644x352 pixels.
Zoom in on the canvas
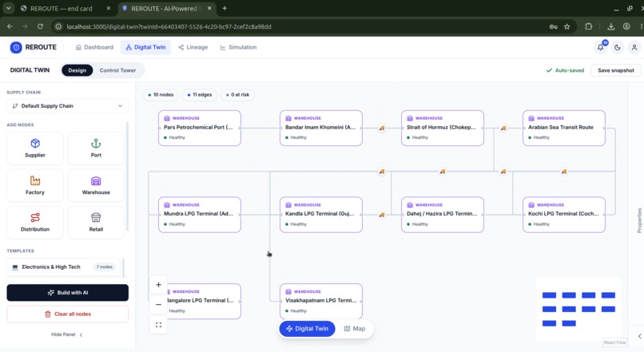(x=158, y=285)
